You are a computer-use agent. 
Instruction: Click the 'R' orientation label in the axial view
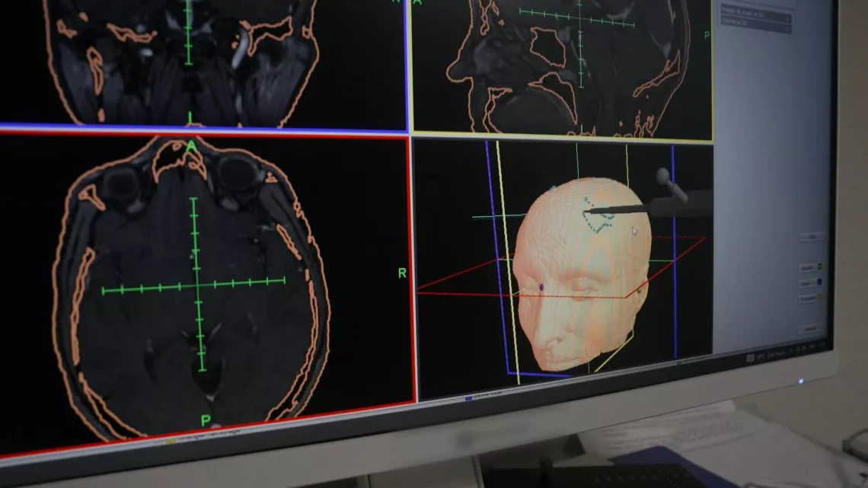pyautogui.click(x=402, y=273)
